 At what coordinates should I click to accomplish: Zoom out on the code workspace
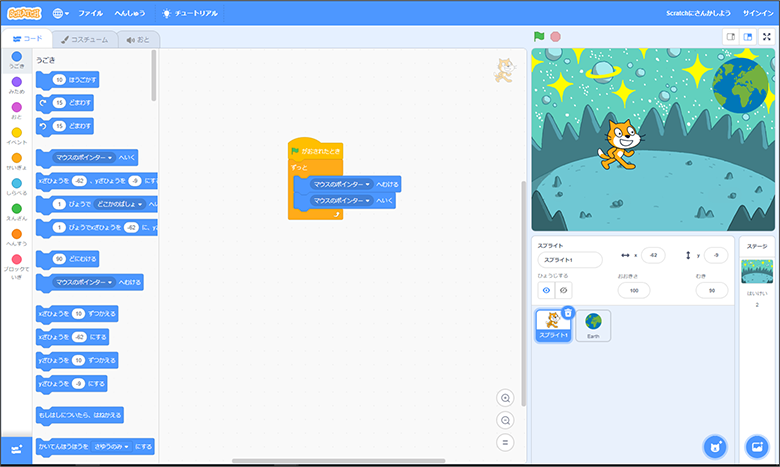[x=506, y=420]
